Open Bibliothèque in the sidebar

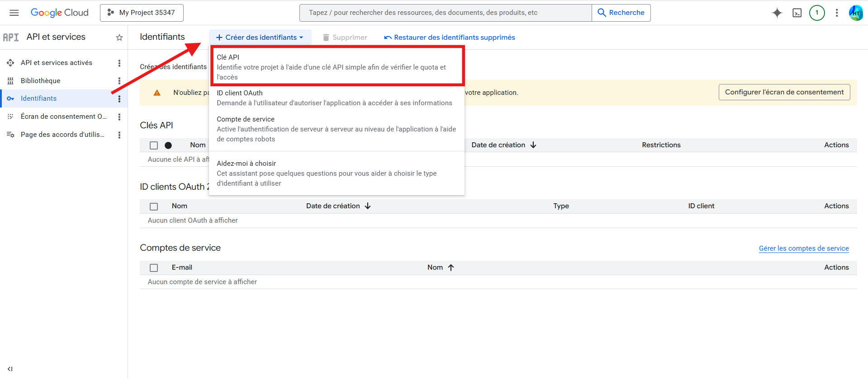pos(40,81)
